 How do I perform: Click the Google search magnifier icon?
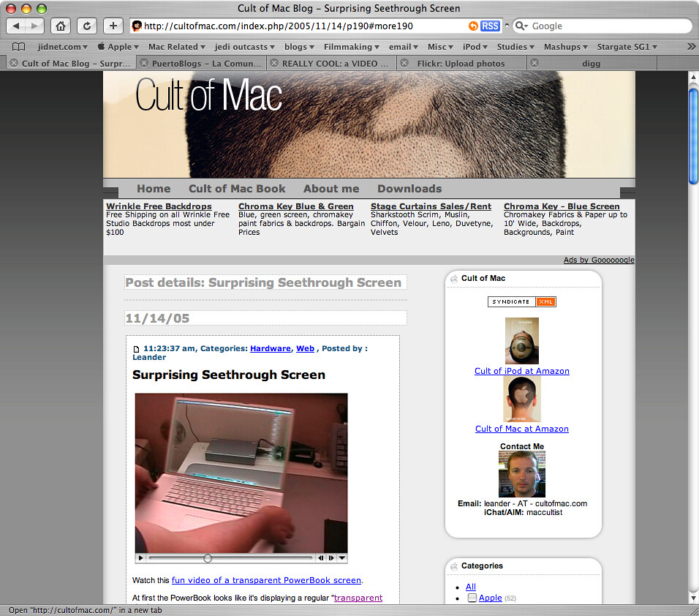pos(521,26)
